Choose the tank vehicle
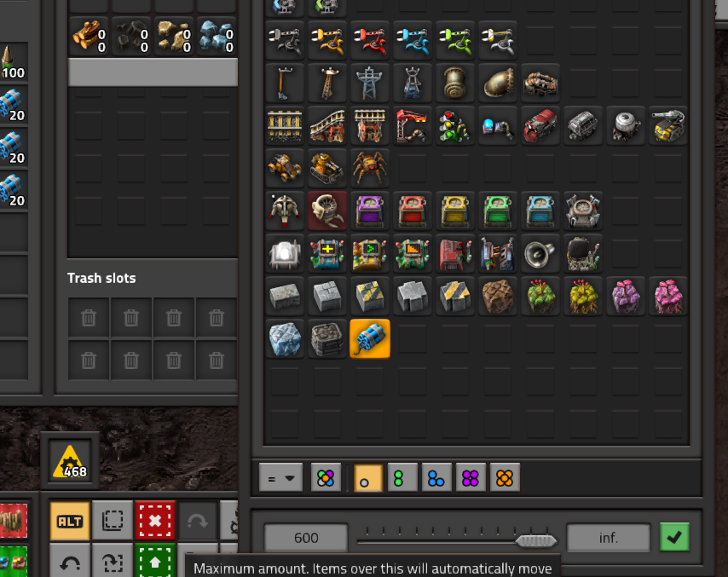The width and height of the screenshot is (728, 577). (327, 168)
